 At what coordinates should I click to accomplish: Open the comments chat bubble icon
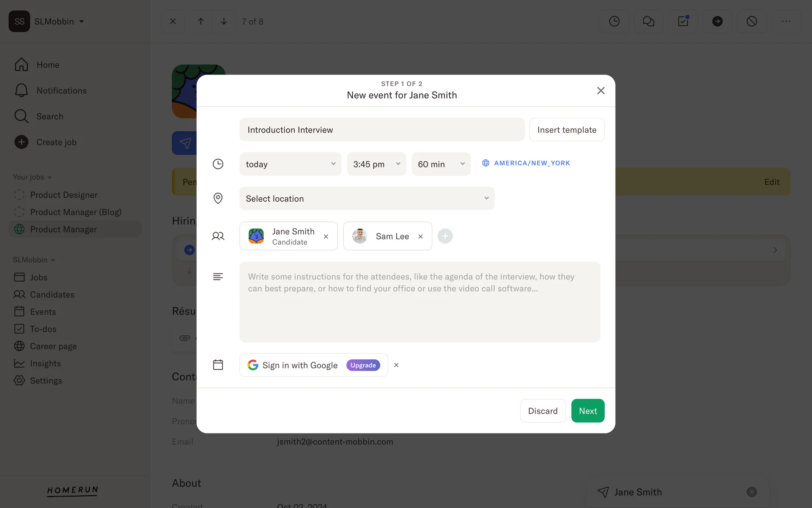tap(648, 21)
